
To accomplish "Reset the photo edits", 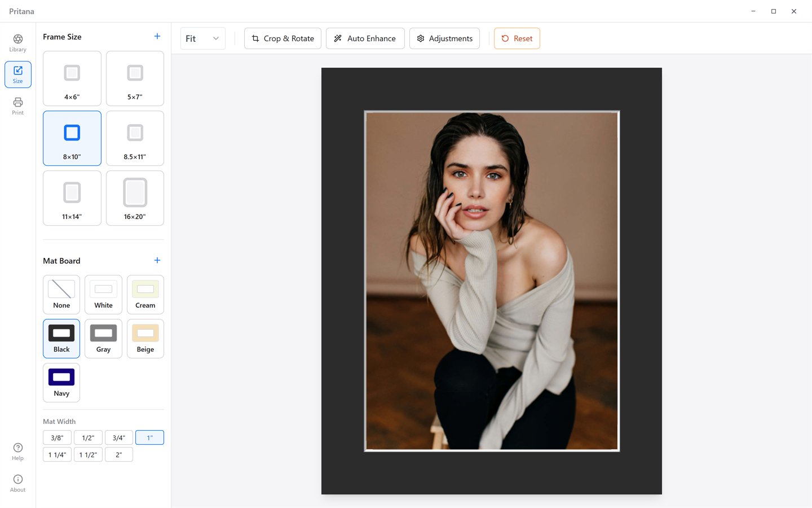I will pos(517,38).
